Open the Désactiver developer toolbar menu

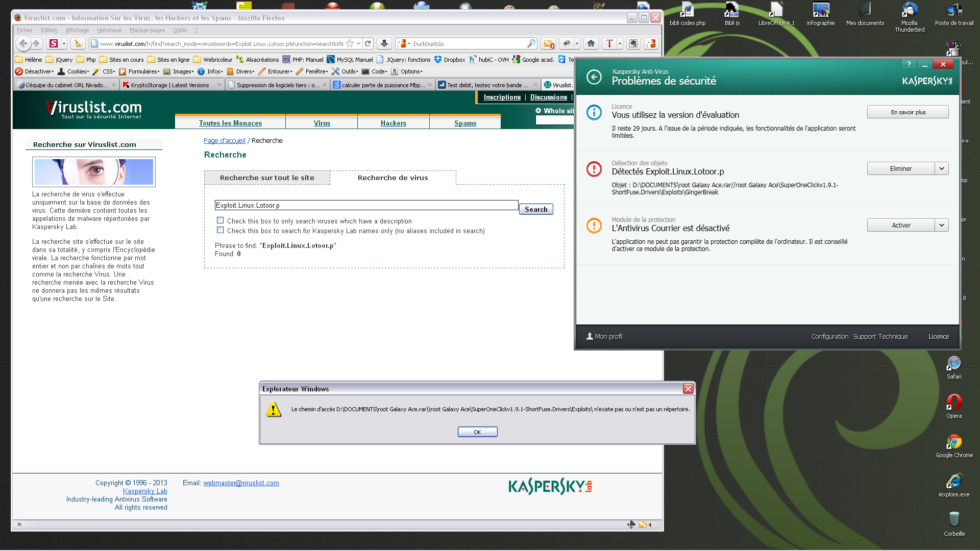pos(35,71)
